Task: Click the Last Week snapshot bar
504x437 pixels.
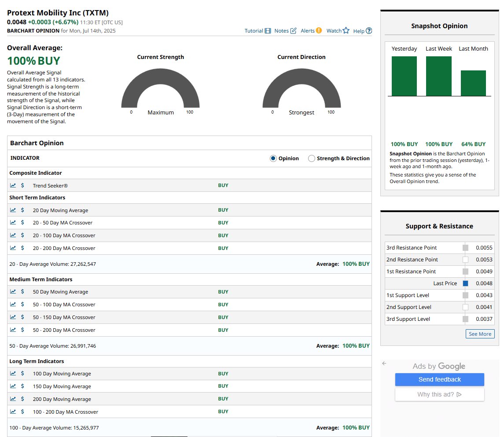Action: click(x=439, y=76)
